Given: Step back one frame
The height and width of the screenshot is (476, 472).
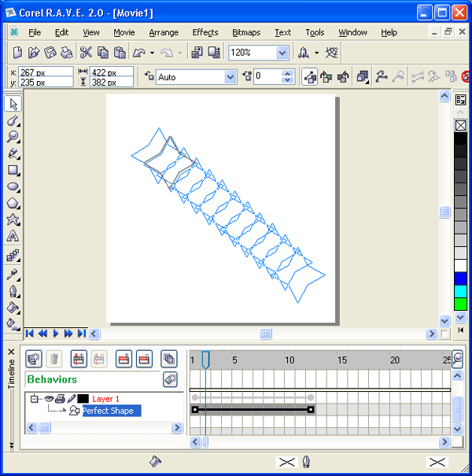Looking at the screenshot, I should pos(42,334).
